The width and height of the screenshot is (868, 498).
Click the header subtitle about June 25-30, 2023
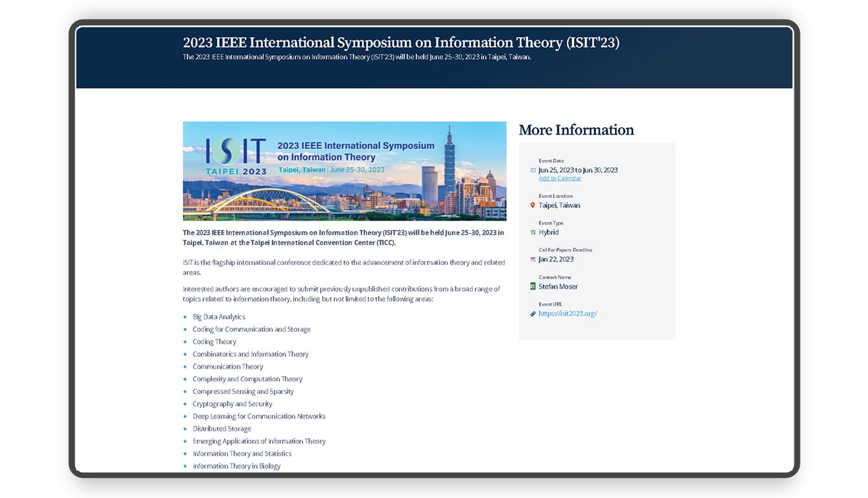pyautogui.click(x=357, y=57)
